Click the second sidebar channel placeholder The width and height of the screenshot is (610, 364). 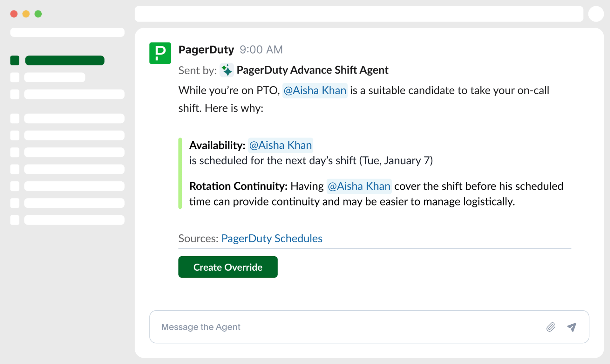(54, 77)
